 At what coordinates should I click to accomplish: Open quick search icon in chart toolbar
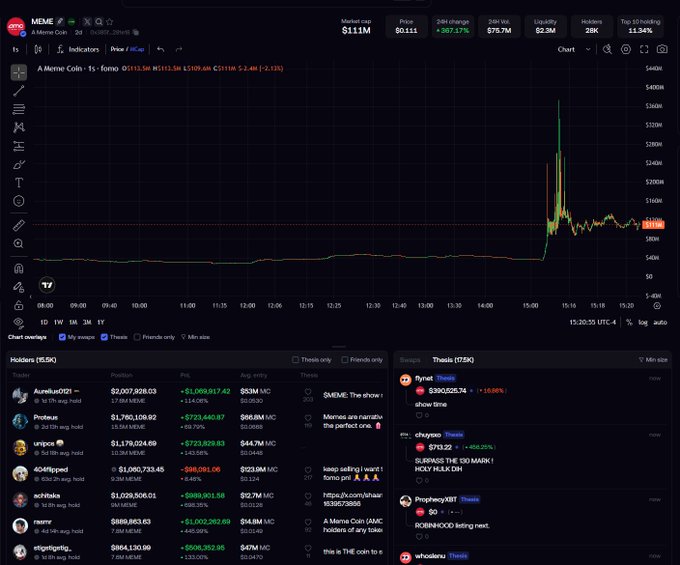(607, 49)
